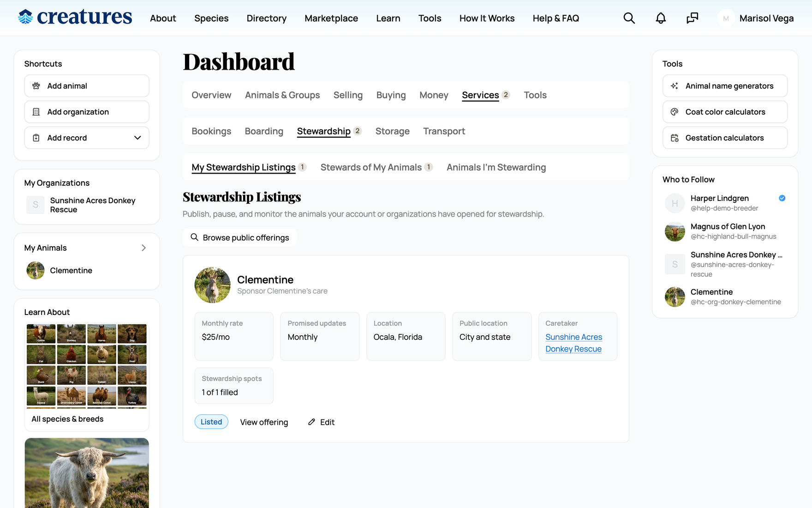Open notifications bell icon

click(x=661, y=18)
